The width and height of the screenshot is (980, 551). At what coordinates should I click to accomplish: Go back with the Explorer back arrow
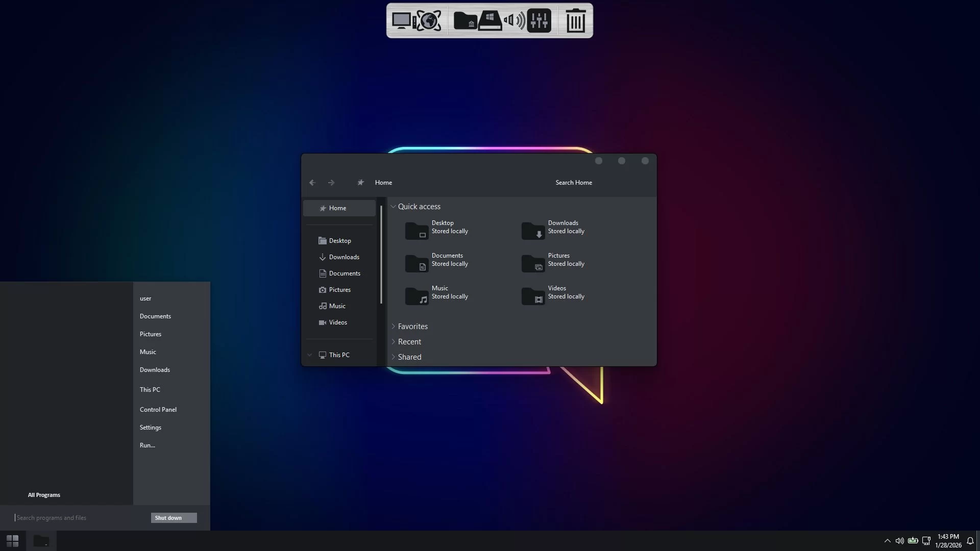(x=312, y=183)
